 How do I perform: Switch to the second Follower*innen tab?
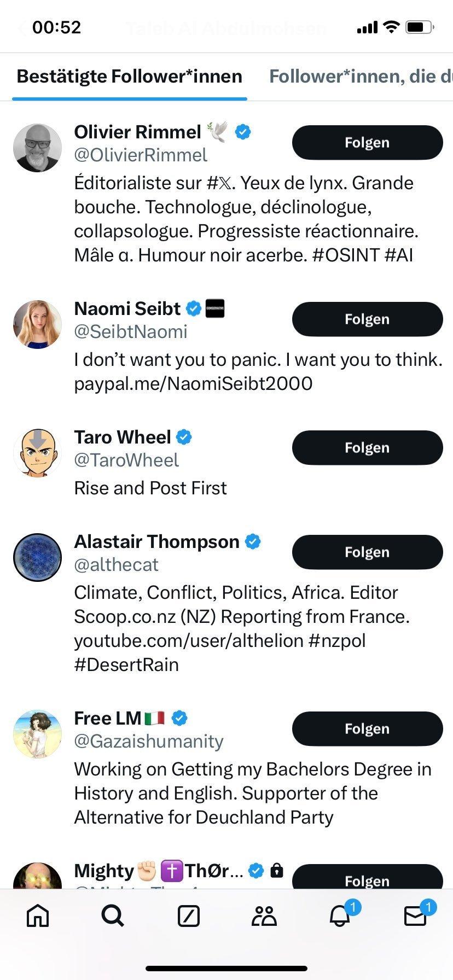pyautogui.click(x=361, y=76)
